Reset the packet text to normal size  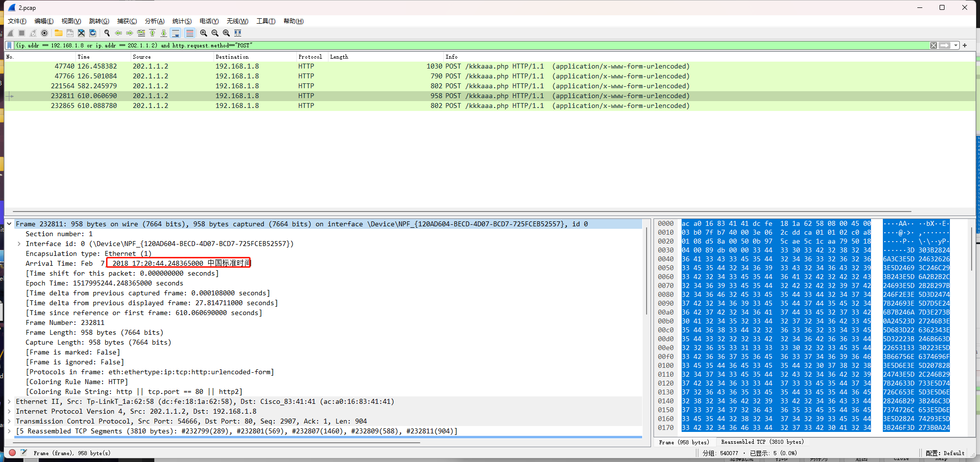[x=226, y=33]
